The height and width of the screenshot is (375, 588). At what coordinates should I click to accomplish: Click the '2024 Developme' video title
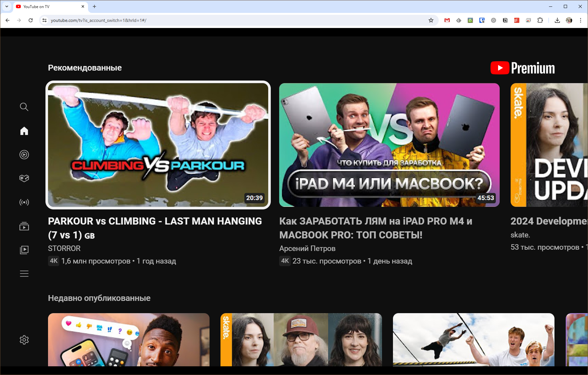click(x=549, y=221)
